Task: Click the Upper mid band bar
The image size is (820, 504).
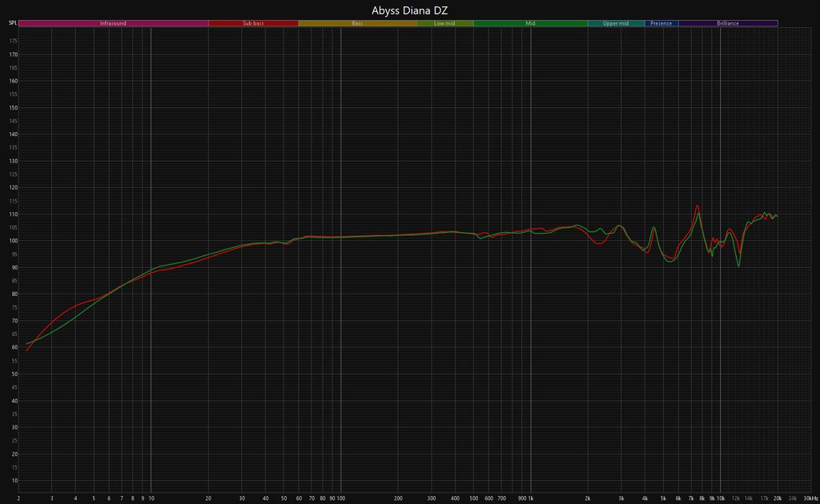Action: [616, 23]
